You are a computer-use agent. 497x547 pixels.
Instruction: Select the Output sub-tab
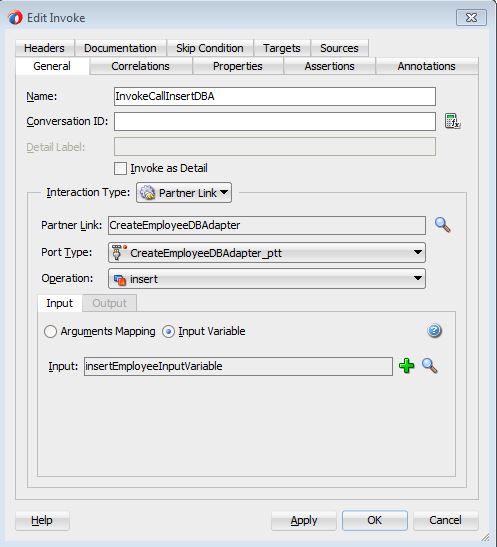coord(110,303)
